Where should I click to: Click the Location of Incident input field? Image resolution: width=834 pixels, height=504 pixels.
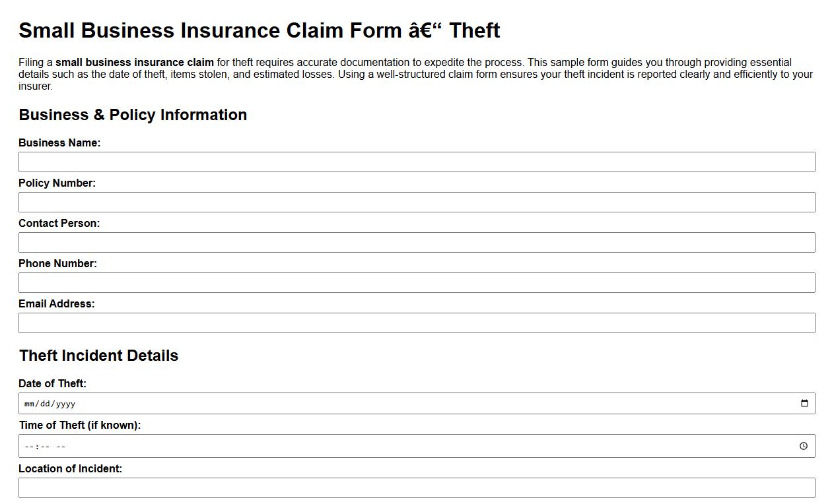click(417, 488)
